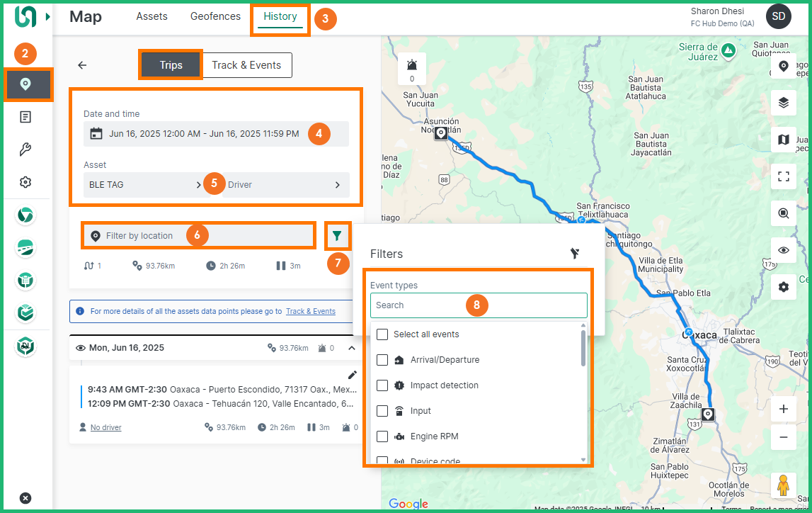The height and width of the screenshot is (513, 812).
Task: Switch to the Geofences tab
Action: pyautogui.click(x=215, y=16)
